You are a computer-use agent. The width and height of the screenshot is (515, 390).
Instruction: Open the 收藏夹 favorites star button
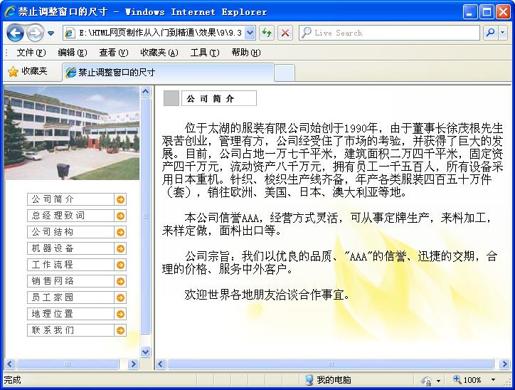[x=28, y=71]
